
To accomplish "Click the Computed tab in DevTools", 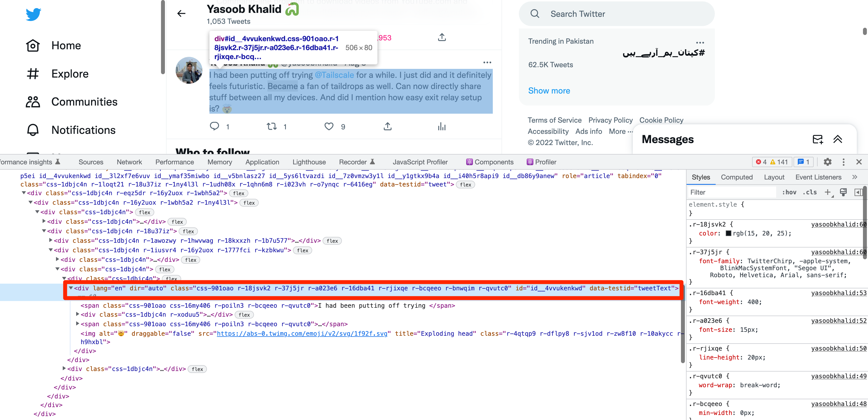I will pyautogui.click(x=737, y=177).
